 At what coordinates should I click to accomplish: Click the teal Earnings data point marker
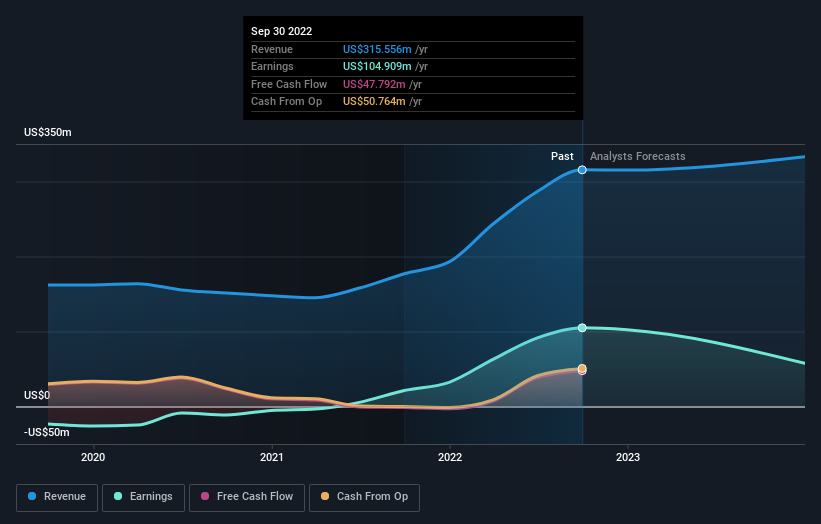tap(582, 328)
